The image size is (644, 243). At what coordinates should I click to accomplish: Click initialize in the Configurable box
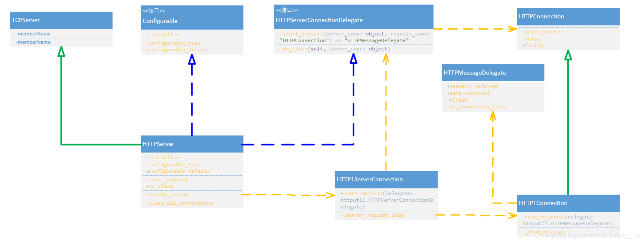pos(164,35)
